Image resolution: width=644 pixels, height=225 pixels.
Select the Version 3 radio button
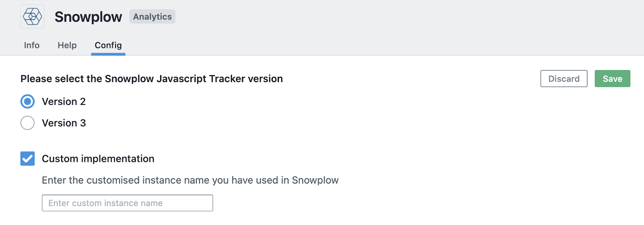point(27,123)
